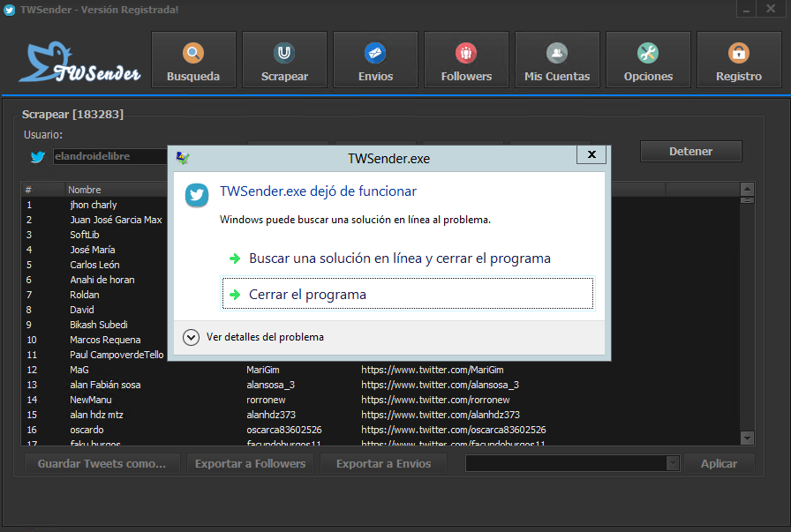This screenshot has height=532, width=791.
Task: Click the TWSender bird logo
Action: (x=79, y=62)
